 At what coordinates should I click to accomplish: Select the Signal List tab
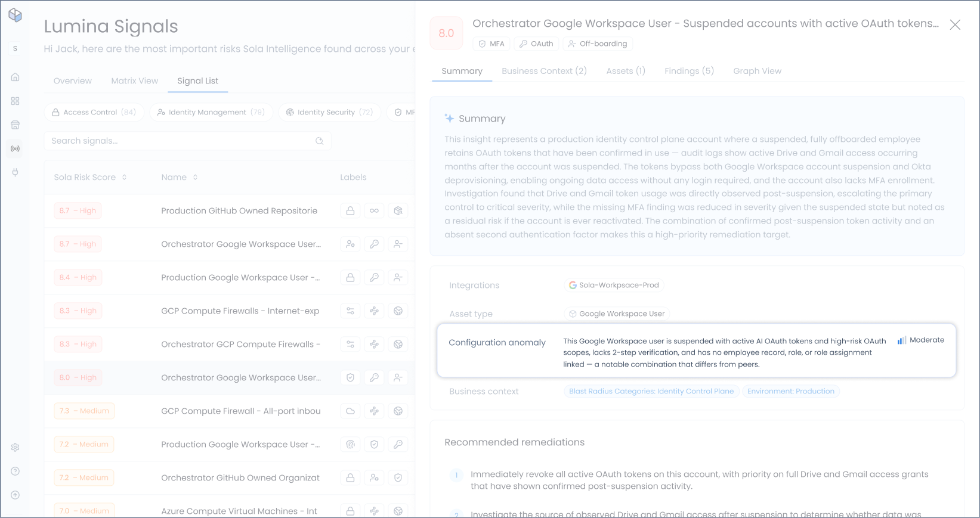tap(198, 81)
